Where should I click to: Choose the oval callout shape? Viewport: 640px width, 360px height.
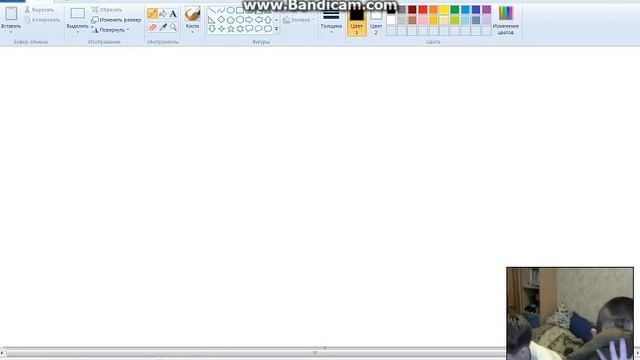[x=258, y=29]
